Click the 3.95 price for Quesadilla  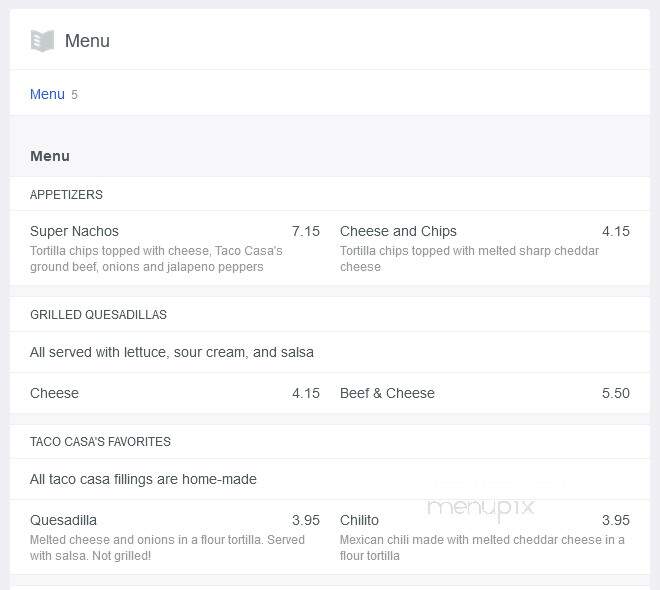tap(306, 520)
